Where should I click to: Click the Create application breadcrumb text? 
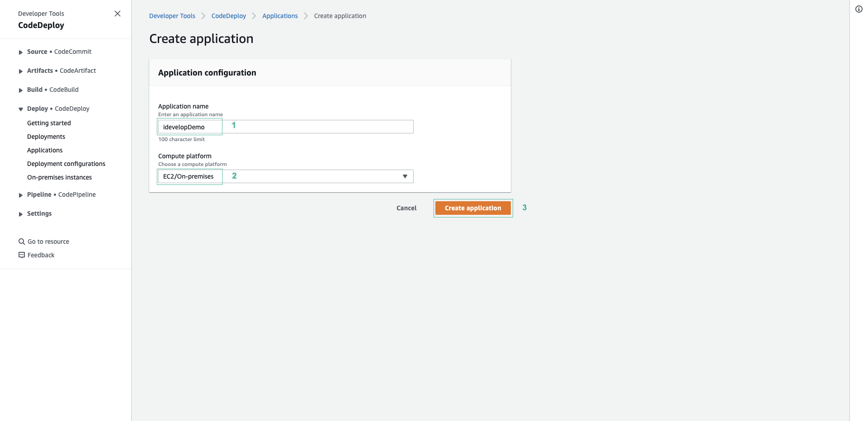[340, 16]
